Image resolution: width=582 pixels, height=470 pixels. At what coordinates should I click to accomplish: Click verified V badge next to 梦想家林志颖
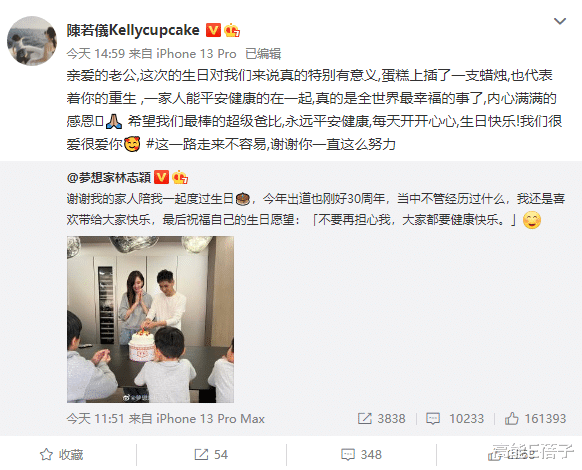coord(161,177)
